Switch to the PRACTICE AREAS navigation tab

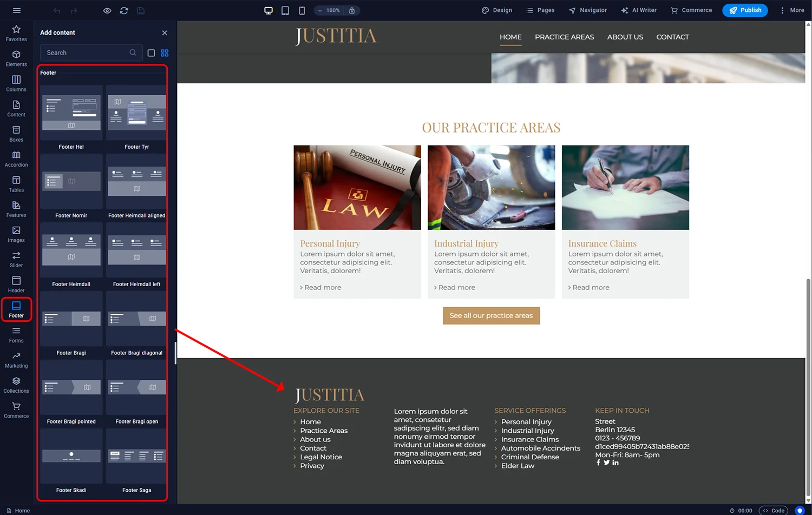[x=564, y=37]
